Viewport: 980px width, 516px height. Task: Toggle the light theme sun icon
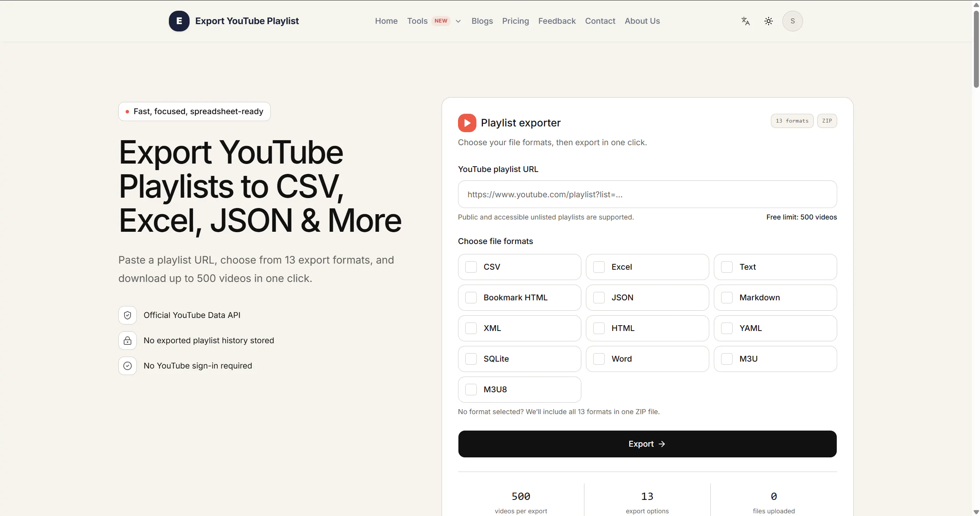768,21
